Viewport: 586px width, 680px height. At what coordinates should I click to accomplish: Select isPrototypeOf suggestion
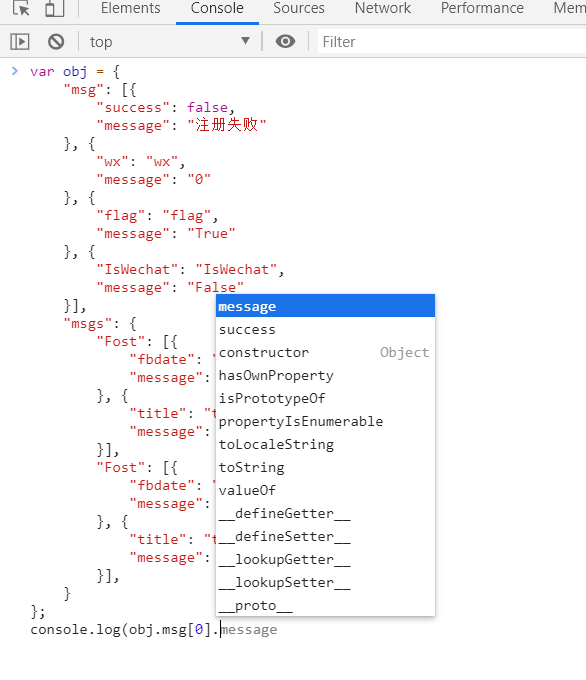(325, 398)
